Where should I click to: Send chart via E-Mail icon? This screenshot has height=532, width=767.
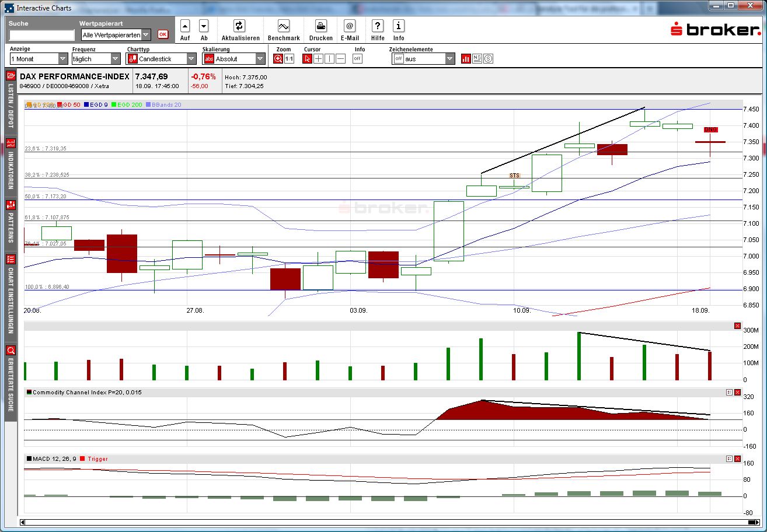pyautogui.click(x=350, y=26)
